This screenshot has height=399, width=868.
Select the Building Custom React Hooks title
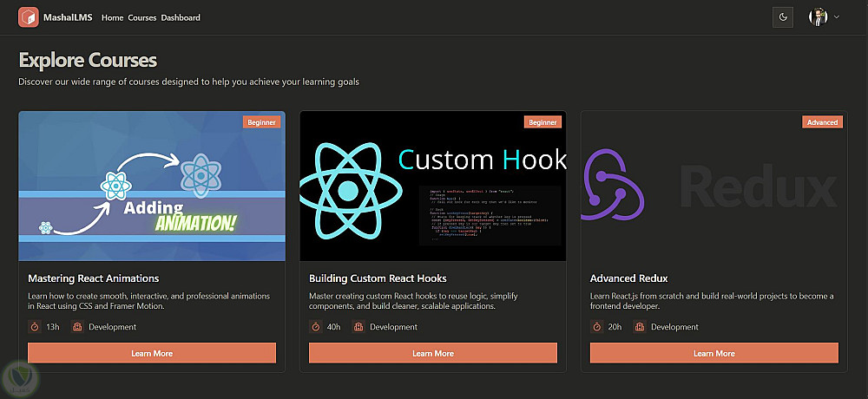[x=378, y=278]
